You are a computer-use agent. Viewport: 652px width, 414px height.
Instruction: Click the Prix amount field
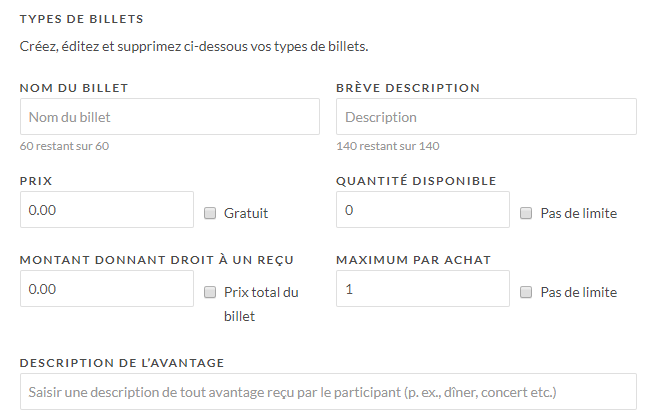tap(106, 210)
